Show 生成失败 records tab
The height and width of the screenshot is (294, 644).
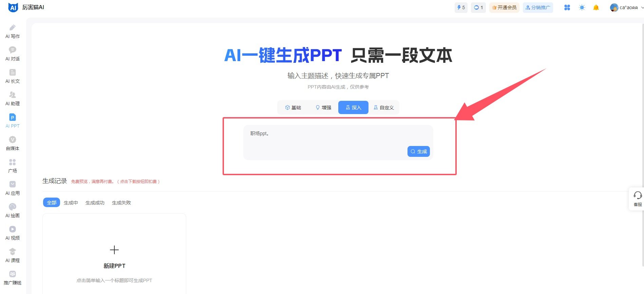(121, 203)
